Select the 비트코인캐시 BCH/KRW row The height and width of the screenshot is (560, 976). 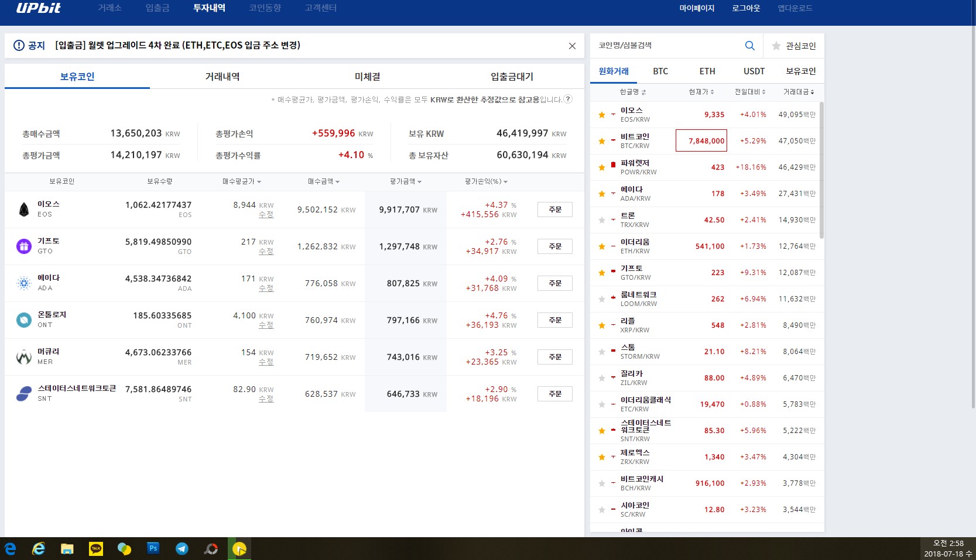pos(704,483)
